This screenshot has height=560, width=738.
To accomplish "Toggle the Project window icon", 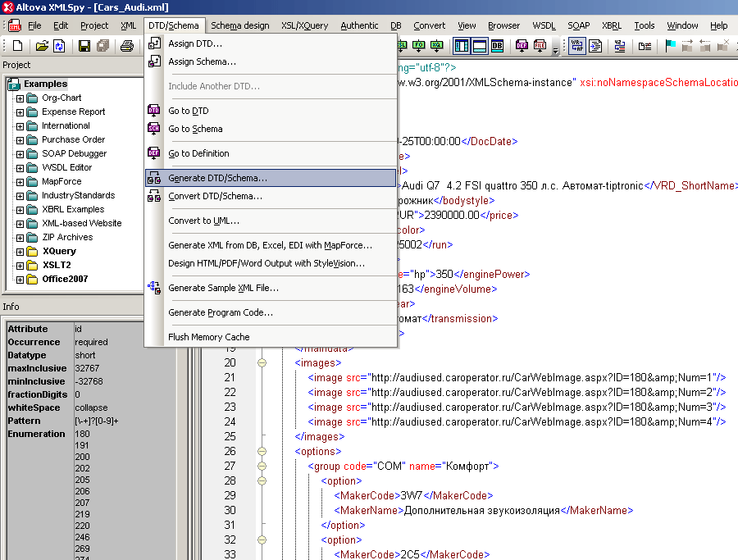I will coord(462,46).
